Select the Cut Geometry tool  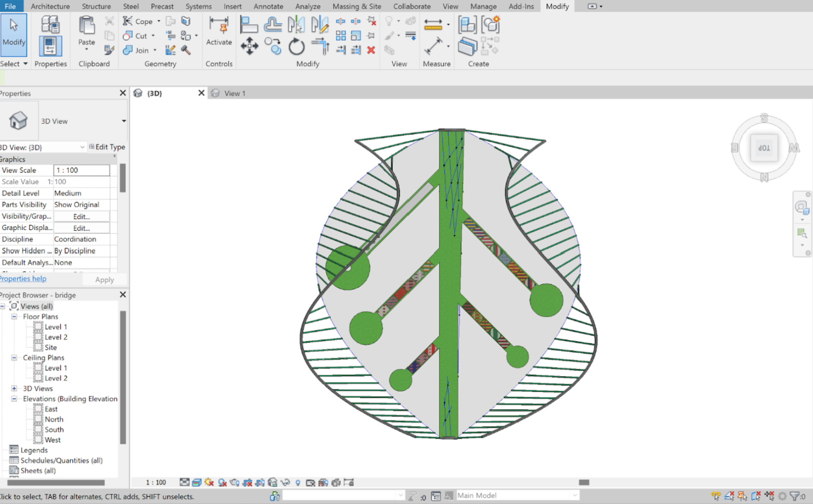(x=135, y=36)
